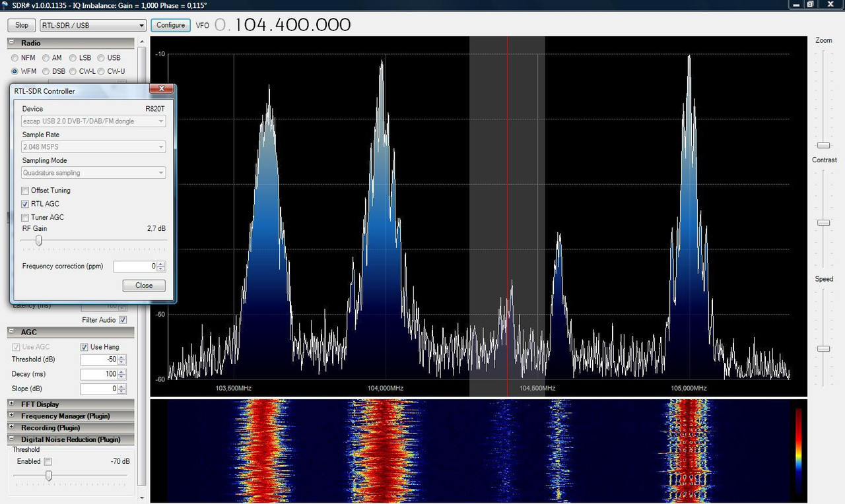The image size is (845, 504).
Task: Enable Digital Noise Reduction checkbox
Action: point(48,462)
